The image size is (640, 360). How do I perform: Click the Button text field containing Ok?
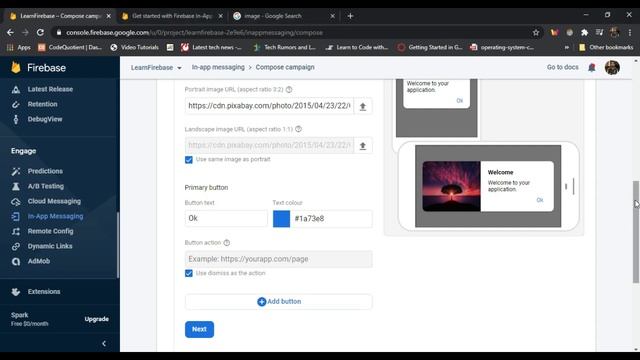226,218
